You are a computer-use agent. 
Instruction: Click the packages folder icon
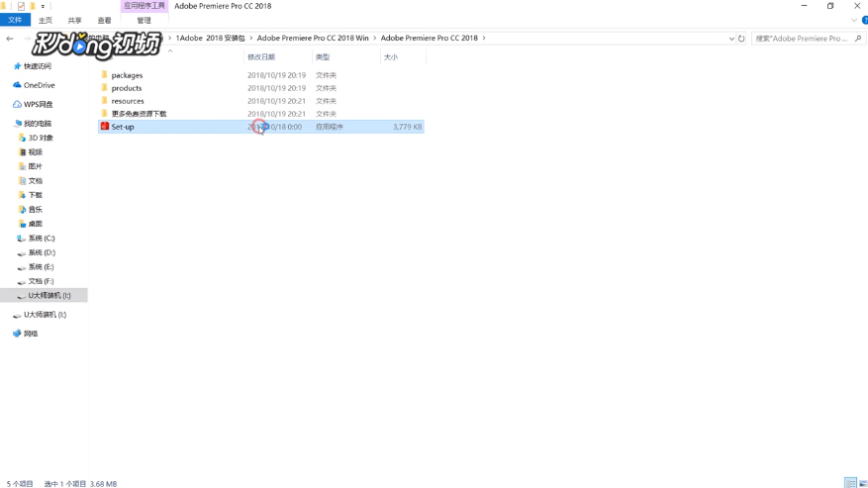tap(104, 75)
